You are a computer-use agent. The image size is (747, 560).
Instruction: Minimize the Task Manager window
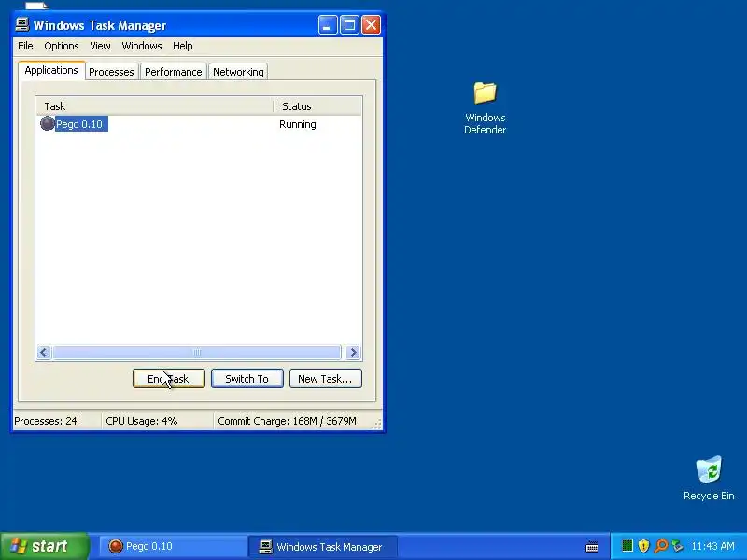click(328, 25)
